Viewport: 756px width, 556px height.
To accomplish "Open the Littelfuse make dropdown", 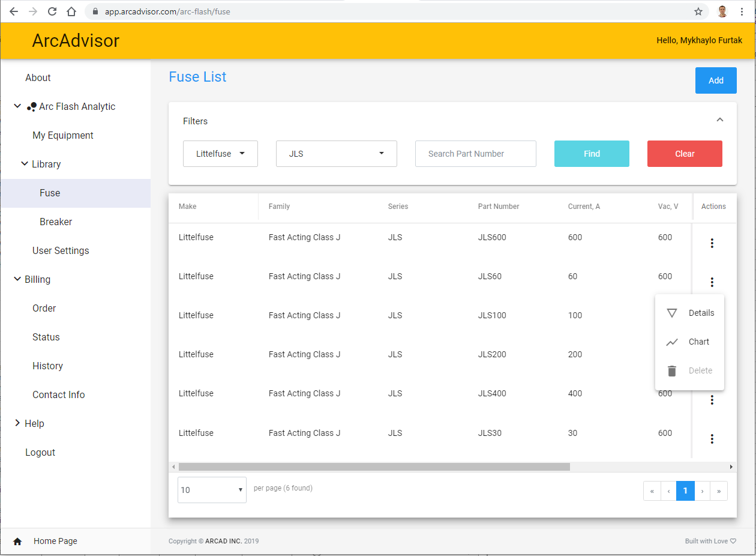I will (220, 154).
